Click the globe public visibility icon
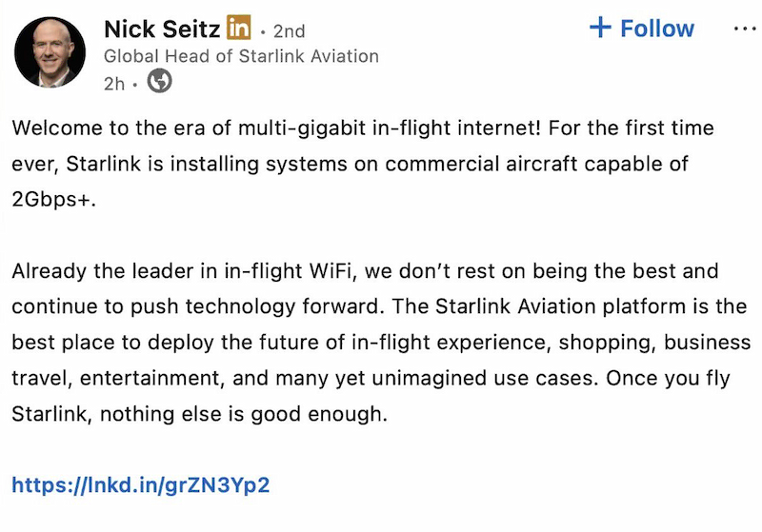 160,83
